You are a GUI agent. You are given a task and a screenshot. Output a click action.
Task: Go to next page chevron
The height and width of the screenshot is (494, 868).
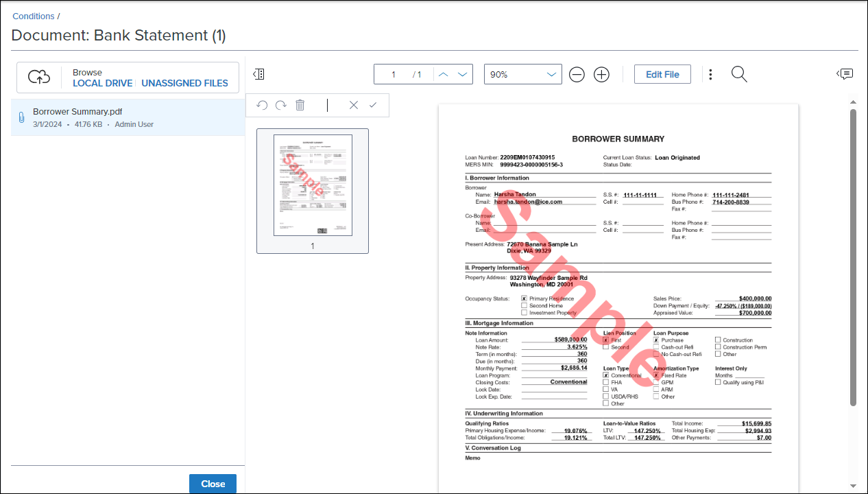coord(463,74)
